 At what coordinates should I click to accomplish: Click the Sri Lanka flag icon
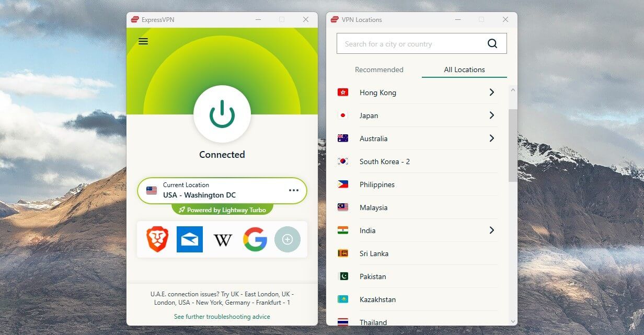click(343, 253)
